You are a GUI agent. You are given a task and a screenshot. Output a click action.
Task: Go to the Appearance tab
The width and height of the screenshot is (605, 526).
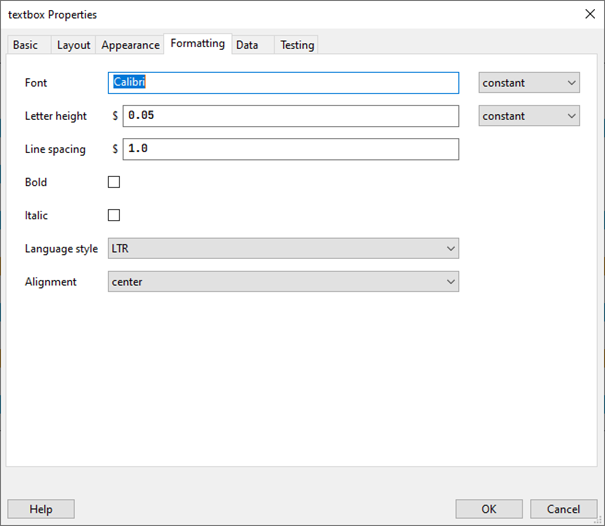pos(130,45)
